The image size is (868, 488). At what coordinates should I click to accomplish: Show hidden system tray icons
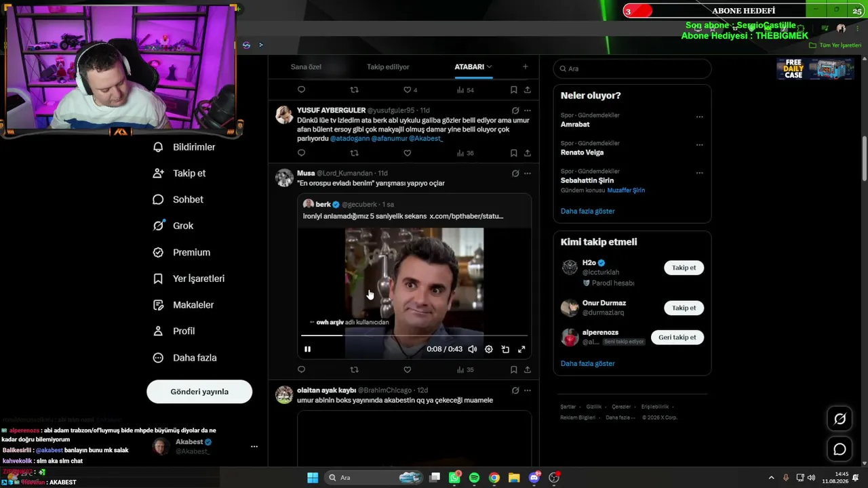(x=771, y=478)
